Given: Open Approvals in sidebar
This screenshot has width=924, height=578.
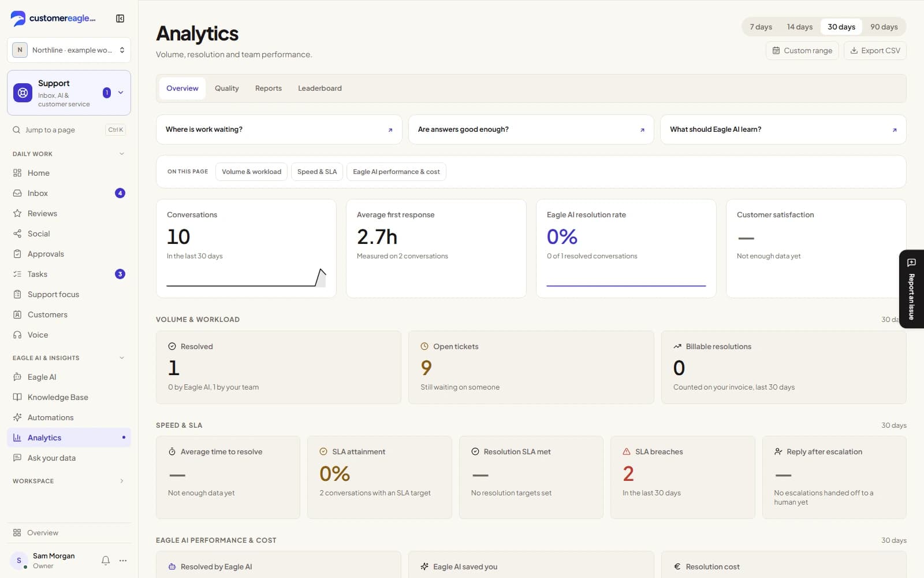Looking at the screenshot, I should (69, 254).
